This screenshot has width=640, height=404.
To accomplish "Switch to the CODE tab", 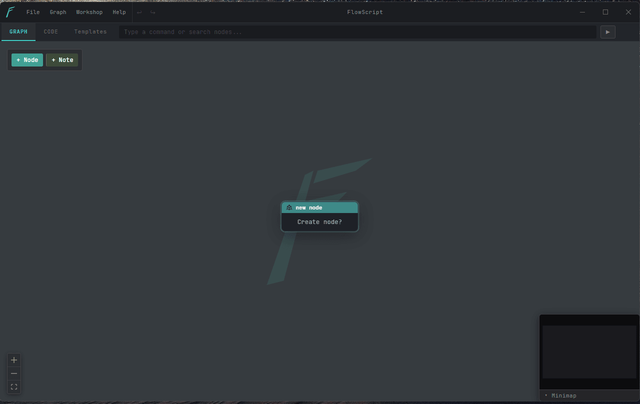I will pyautogui.click(x=51, y=32).
